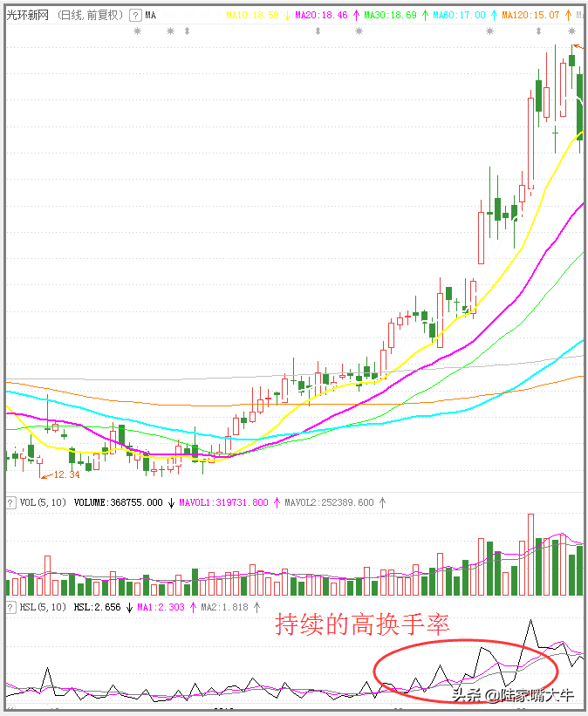Image resolution: width=588 pixels, height=716 pixels.
Task: Toggle the cyan MA60:17.00 line label
Action: (458, 16)
